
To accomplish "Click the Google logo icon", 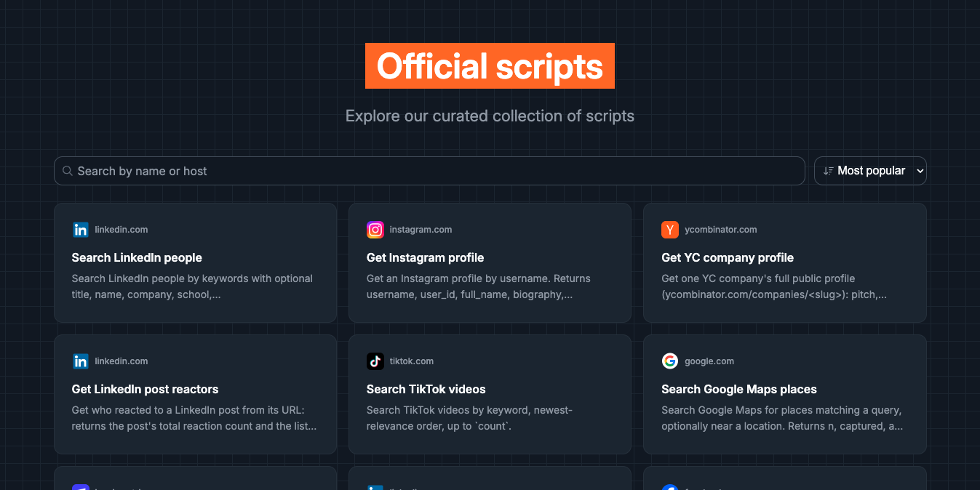I will (x=670, y=361).
